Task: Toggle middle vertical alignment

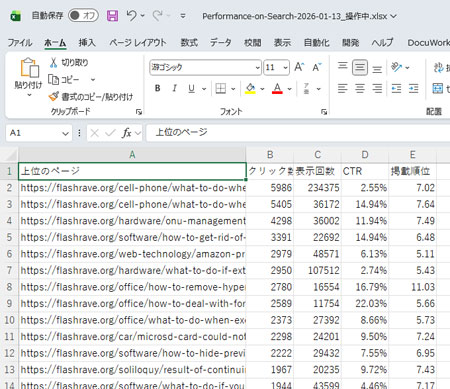Action: point(360,68)
